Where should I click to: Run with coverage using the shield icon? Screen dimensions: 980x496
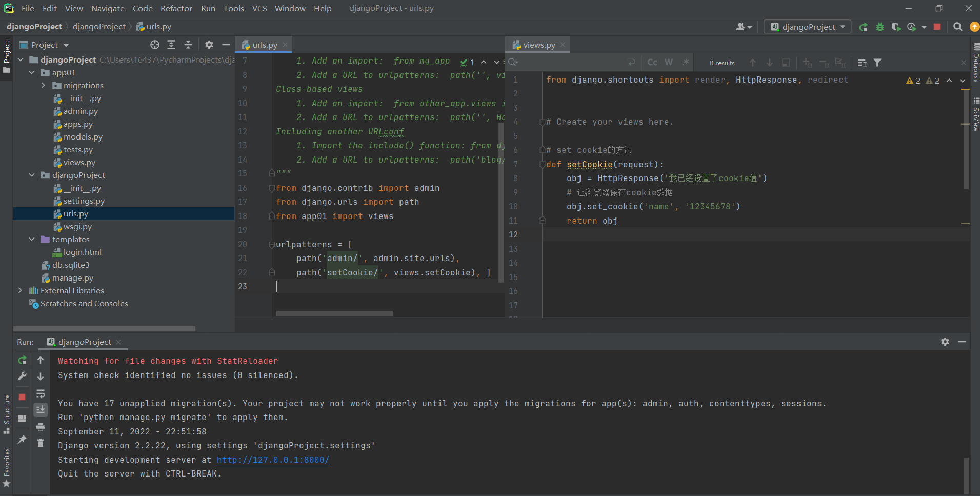(896, 27)
